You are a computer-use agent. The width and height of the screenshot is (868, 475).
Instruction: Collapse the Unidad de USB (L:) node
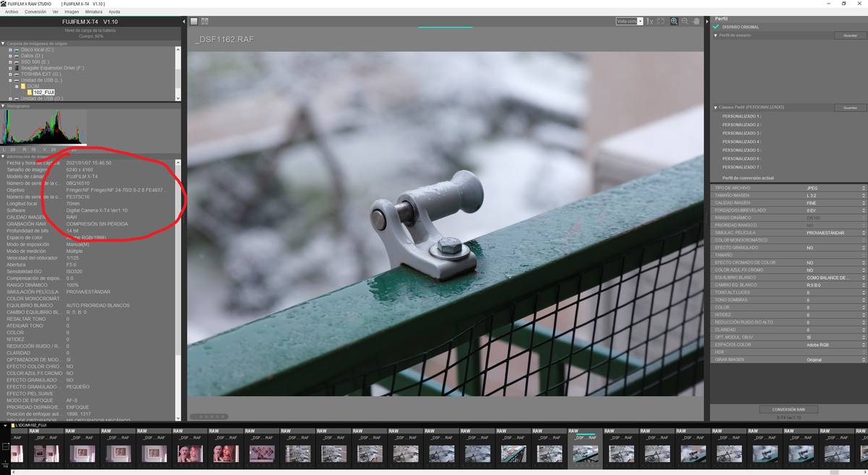[10, 80]
